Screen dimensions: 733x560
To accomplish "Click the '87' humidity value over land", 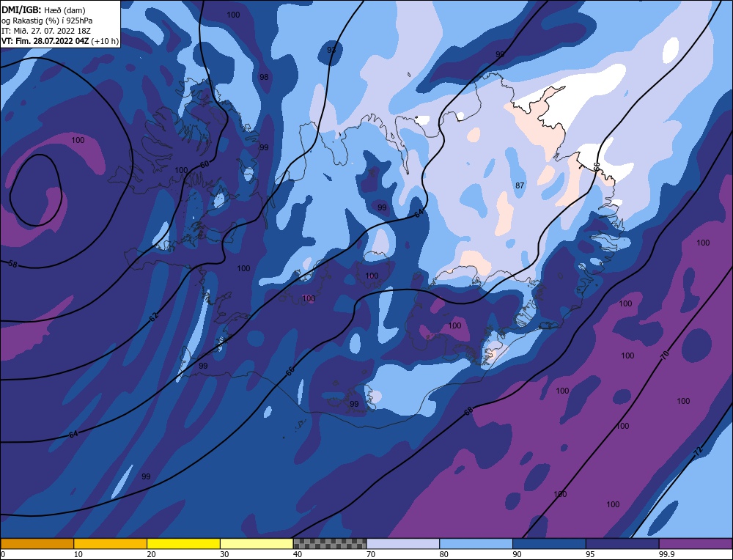I will (x=520, y=185).
